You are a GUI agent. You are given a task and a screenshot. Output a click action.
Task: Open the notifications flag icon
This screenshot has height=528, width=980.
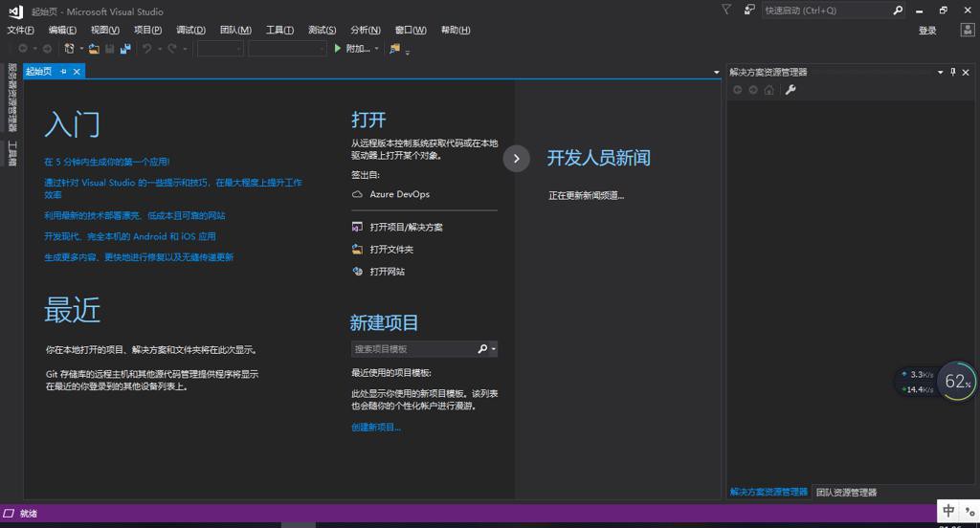725,10
